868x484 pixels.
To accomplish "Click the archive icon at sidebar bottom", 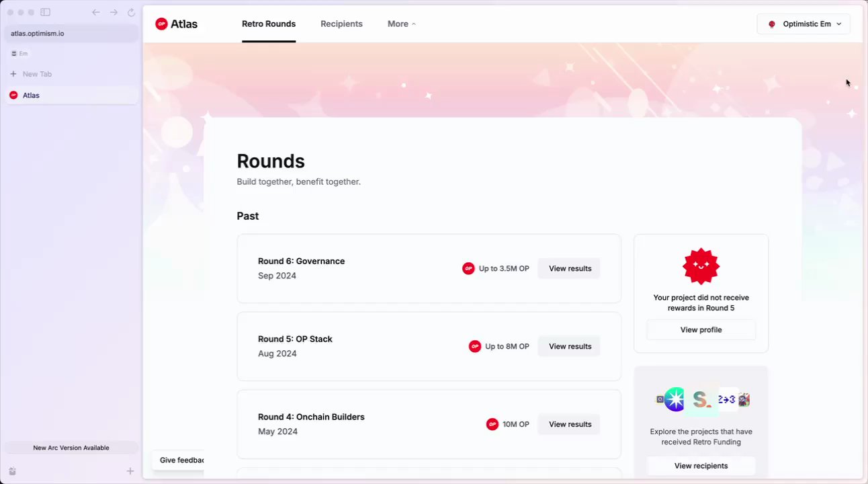I will (12, 471).
